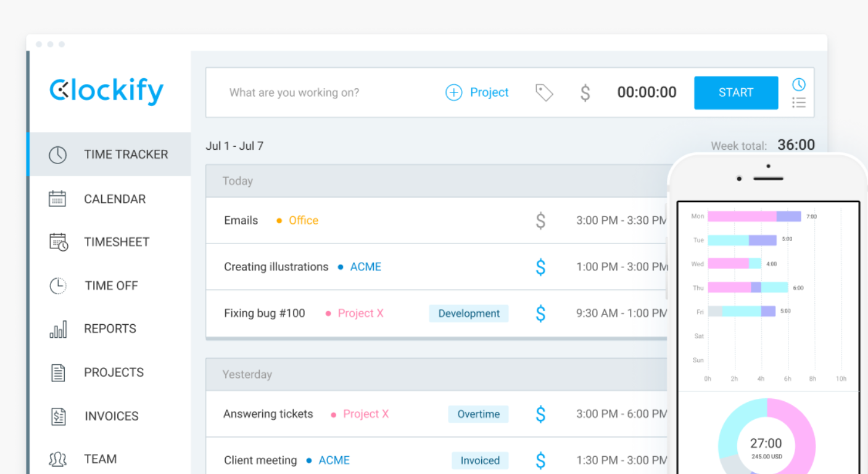Click the 1:30 PM - 3:00 PM time range
868x474 pixels.
pyautogui.click(x=622, y=460)
